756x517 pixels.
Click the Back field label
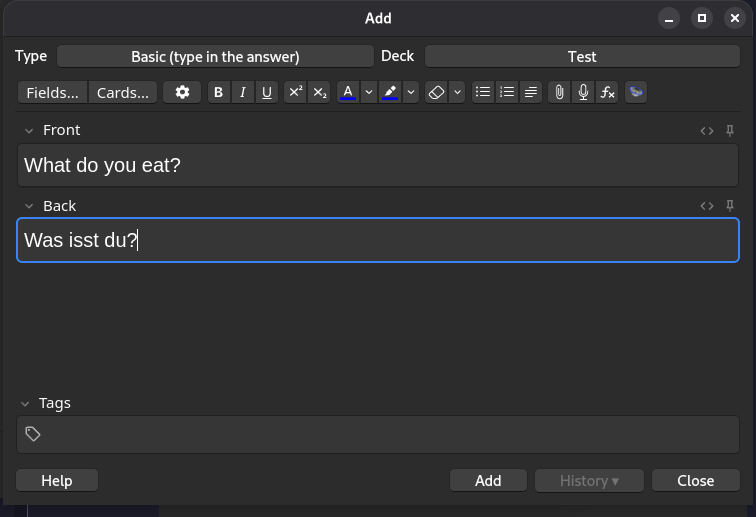(x=59, y=206)
